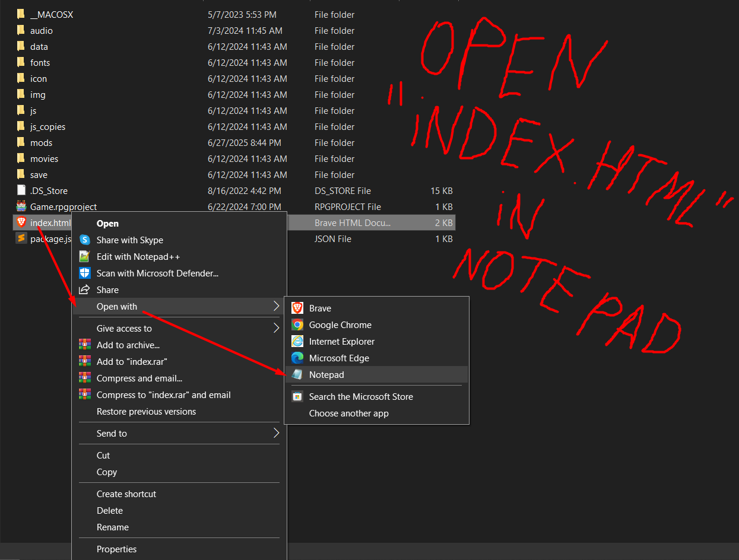Click WinRAR icon next to Compress and email

tap(85, 378)
